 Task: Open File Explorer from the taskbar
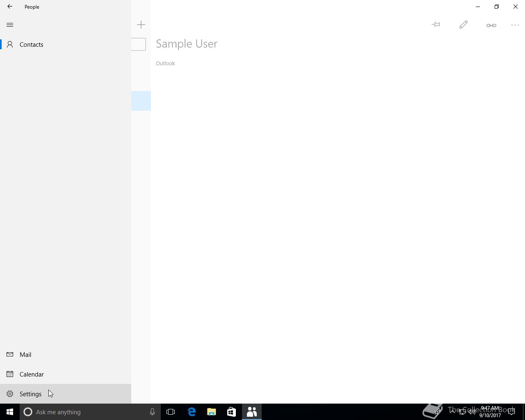coord(211,412)
